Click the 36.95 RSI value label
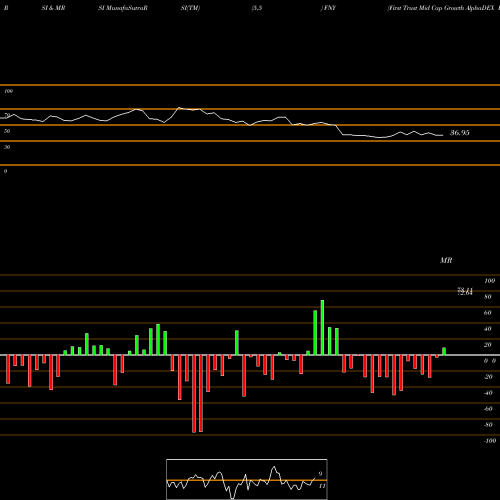This screenshot has width=500, height=500. 460,133
